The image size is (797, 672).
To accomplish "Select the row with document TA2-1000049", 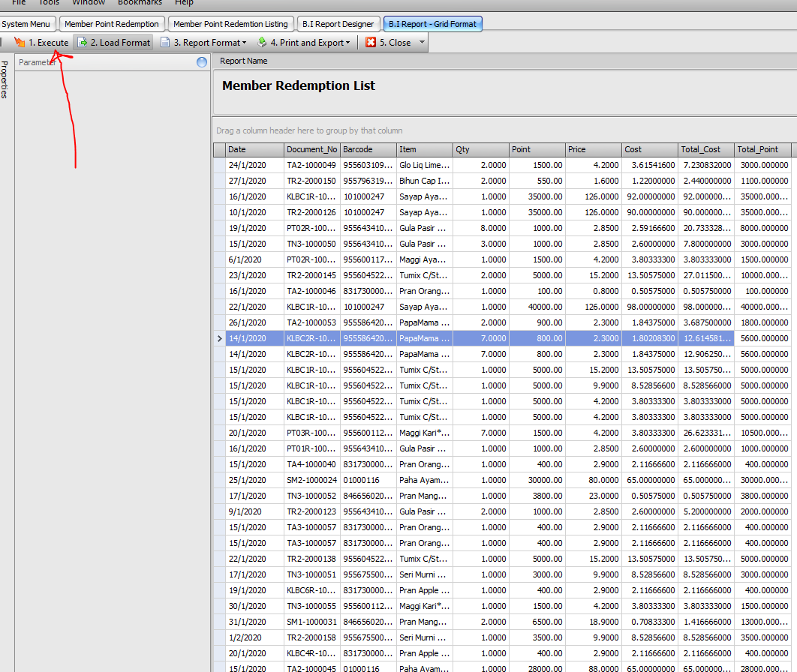I will click(311, 165).
